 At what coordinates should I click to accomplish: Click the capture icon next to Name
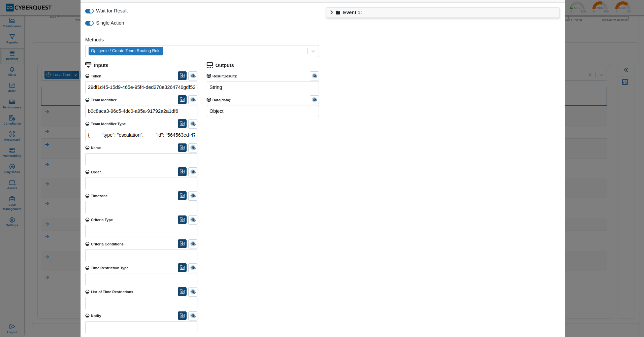(182, 147)
